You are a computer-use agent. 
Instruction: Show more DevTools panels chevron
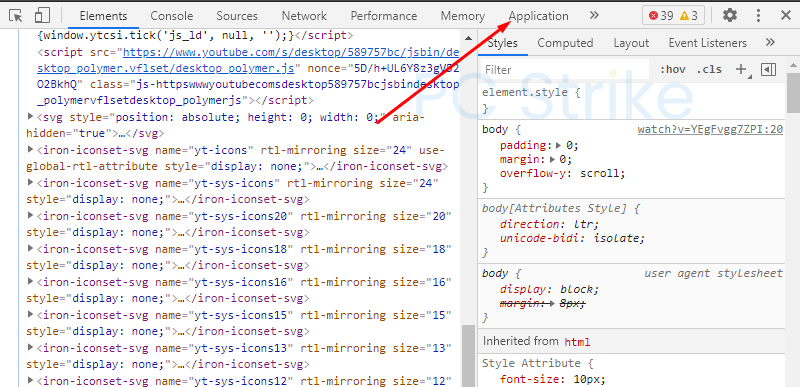(x=594, y=16)
